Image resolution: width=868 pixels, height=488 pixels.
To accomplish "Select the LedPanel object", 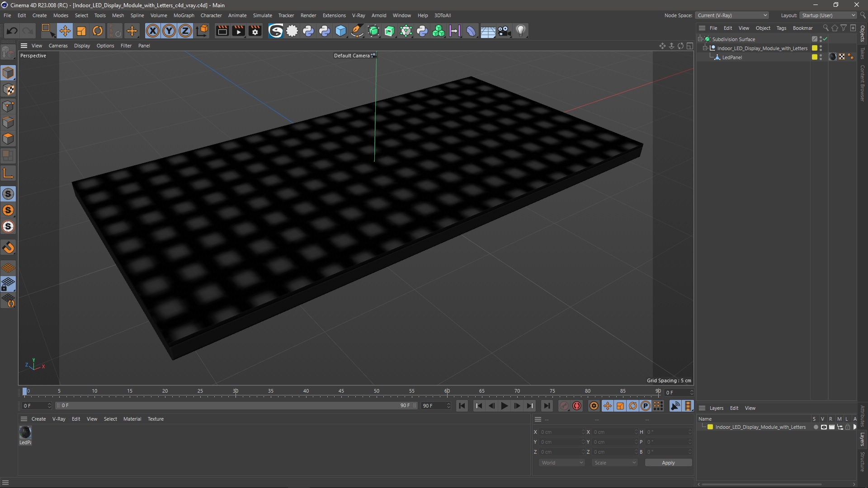I will (x=732, y=57).
